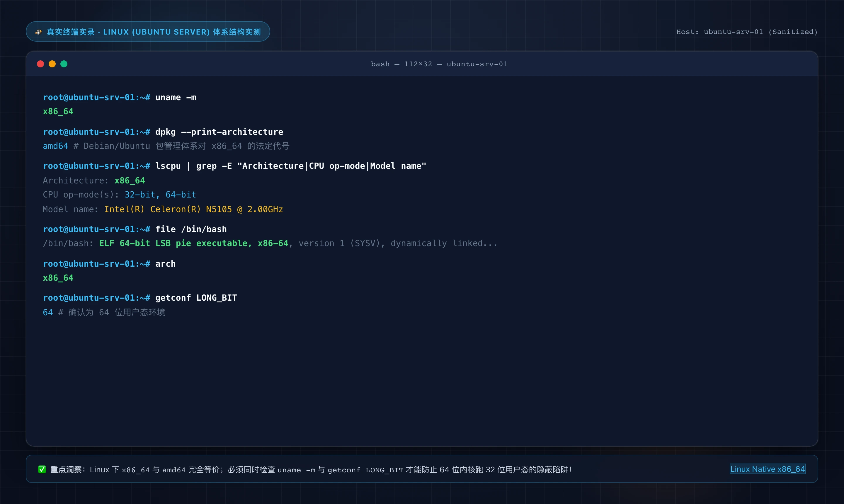844x504 pixels.
Task: Click the dpkg --print-architecture command
Action: 219,132
